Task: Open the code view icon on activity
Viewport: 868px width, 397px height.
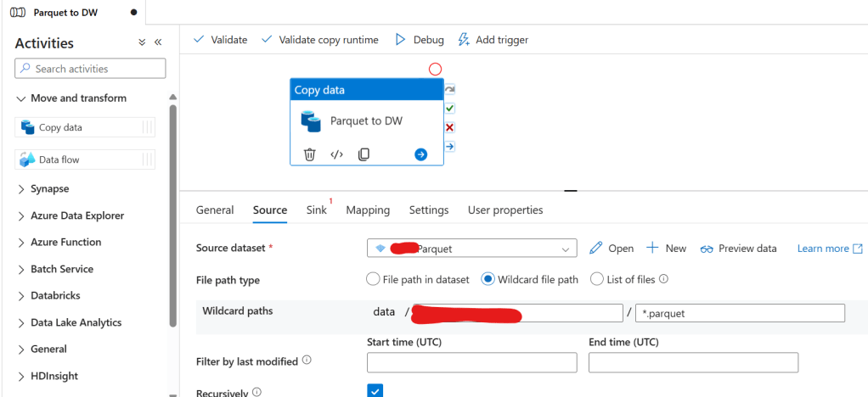Action: click(x=336, y=154)
